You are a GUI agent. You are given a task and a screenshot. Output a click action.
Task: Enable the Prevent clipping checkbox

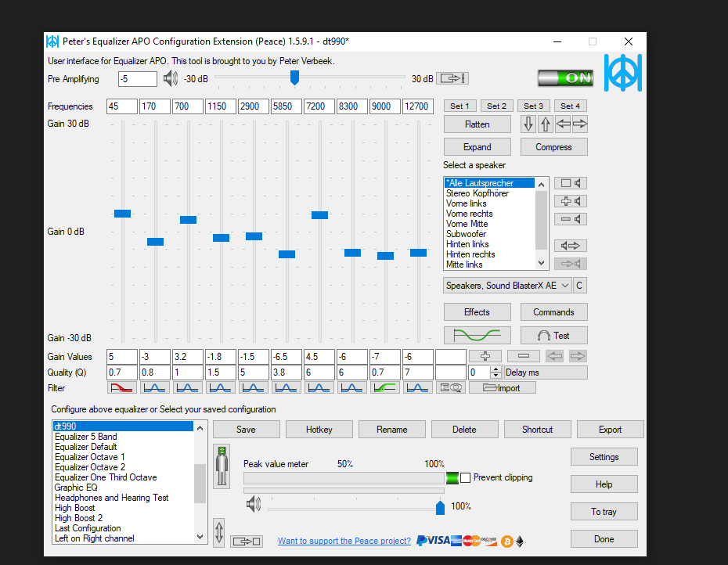click(x=466, y=477)
